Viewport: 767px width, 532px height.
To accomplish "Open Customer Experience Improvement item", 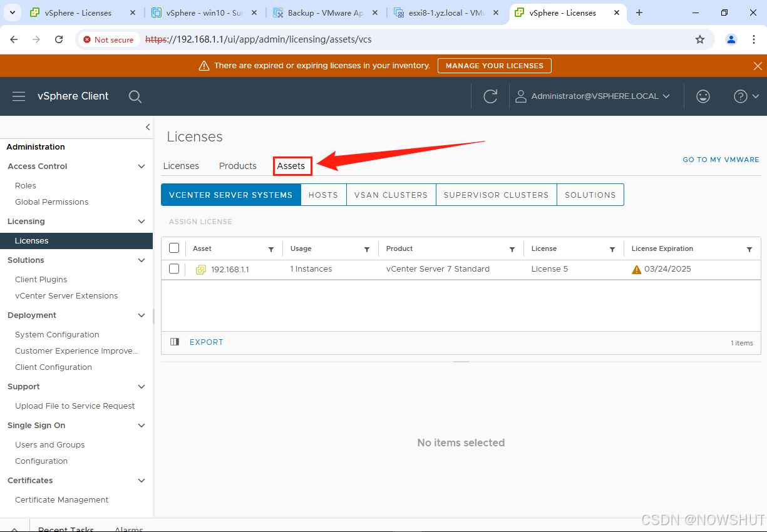I will [x=76, y=351].
